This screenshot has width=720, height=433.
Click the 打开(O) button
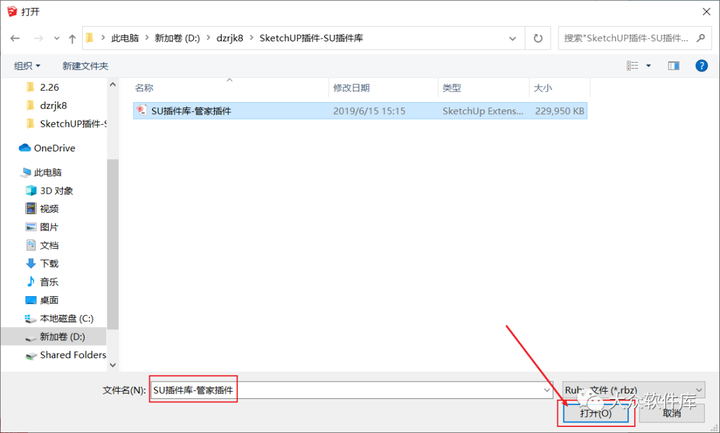point(596,413)
